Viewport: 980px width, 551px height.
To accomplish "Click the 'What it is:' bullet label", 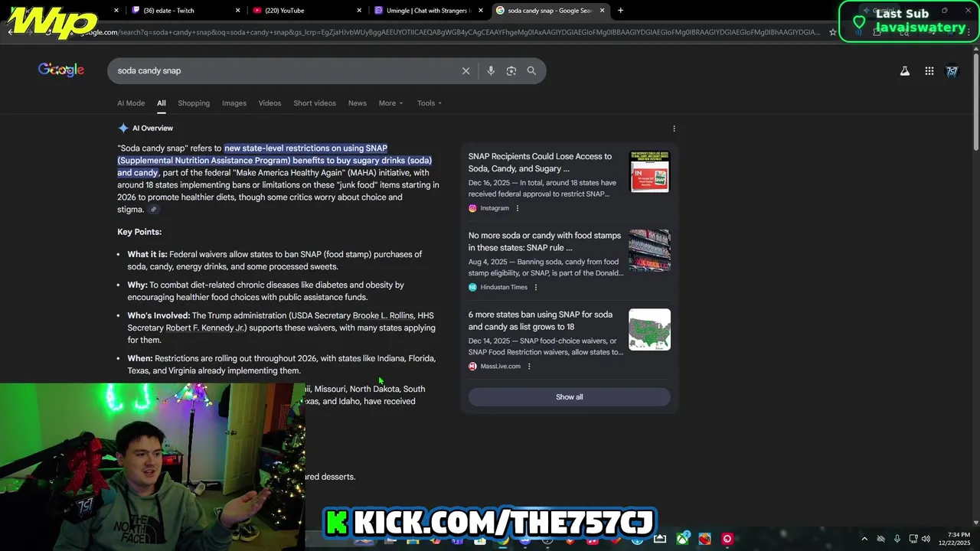I will 147,254.
